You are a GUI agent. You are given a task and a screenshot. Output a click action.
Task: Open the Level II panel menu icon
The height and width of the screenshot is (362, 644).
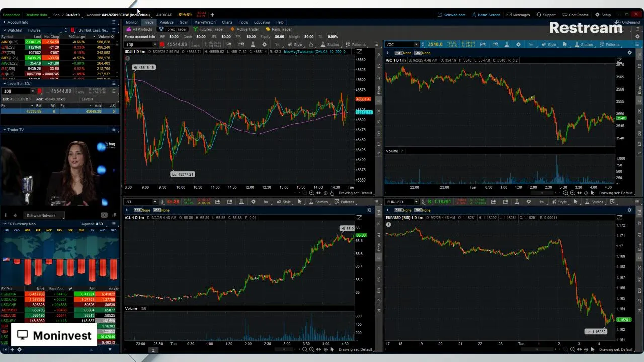point(114,84)
